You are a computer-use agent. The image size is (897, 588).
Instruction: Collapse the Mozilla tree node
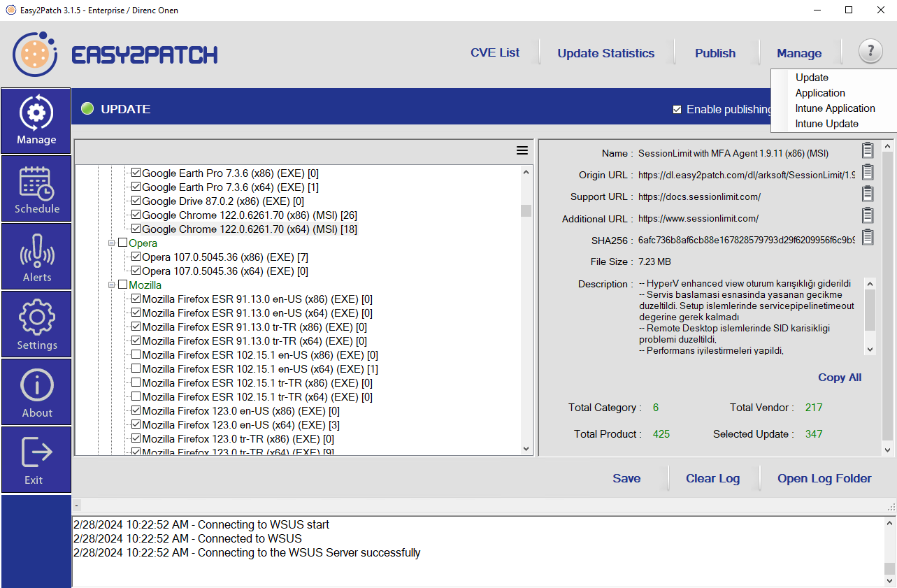[x=111, y=285]
